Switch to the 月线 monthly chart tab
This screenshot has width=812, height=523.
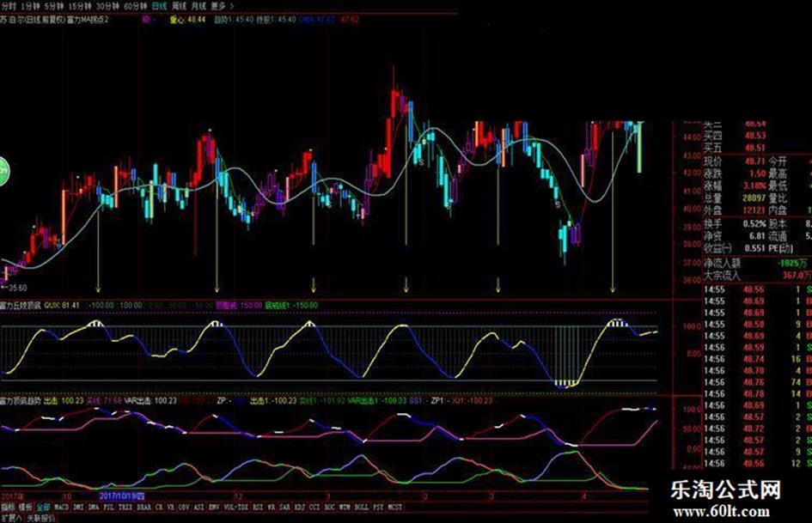tap(198, 6)
